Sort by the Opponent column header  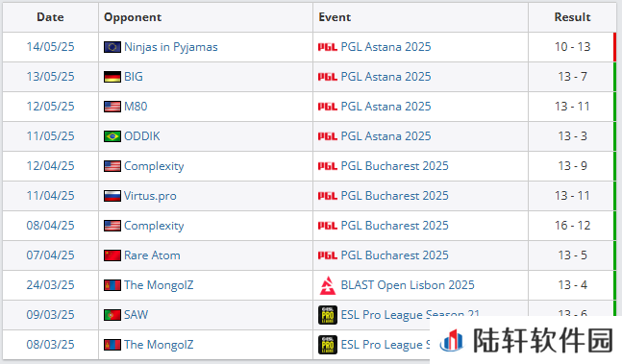(x=133, y=17)
